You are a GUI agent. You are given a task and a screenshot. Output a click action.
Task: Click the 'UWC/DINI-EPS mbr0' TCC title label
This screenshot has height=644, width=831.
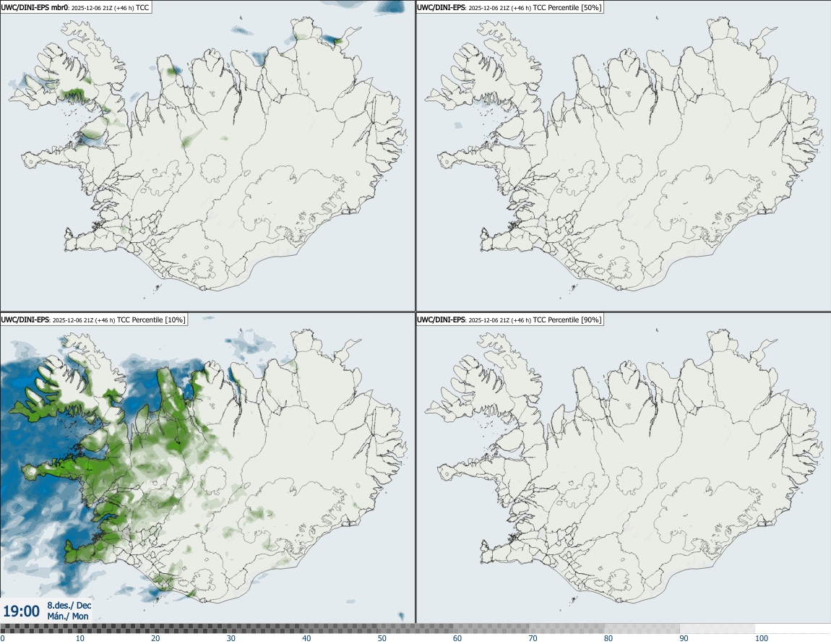coord(76,7)
